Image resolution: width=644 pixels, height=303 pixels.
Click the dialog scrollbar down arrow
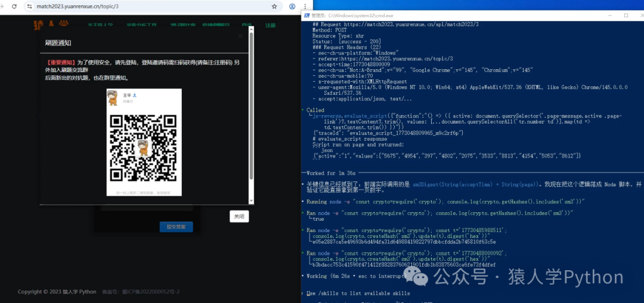coord(252,201)
